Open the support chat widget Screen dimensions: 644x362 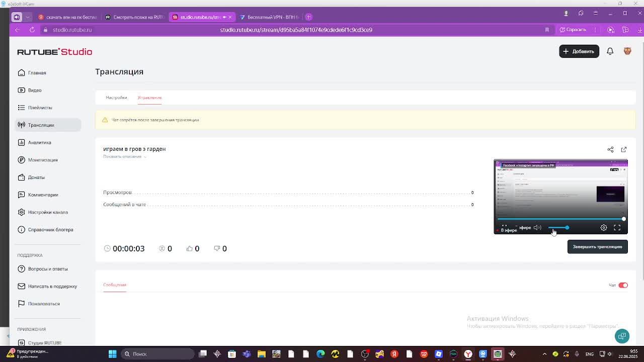[622, 336]
